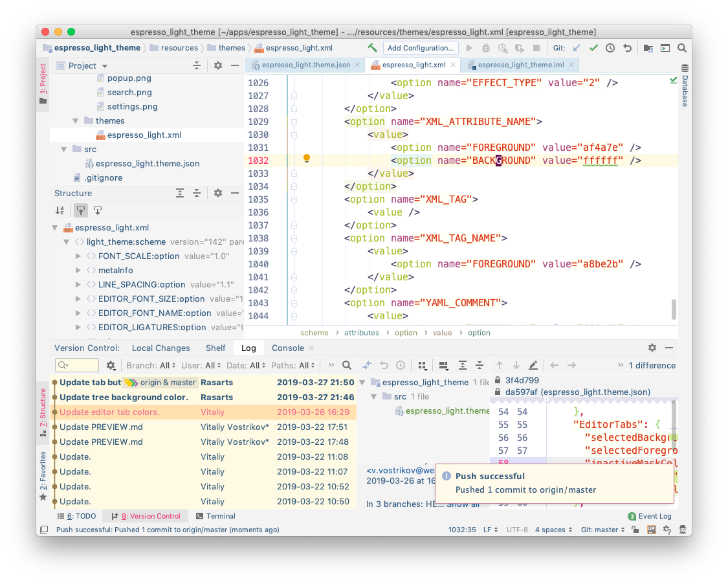728x584 pixels.
Task: Click Search Everywhere magnifier in main toolbar
Action: point(682,48)
